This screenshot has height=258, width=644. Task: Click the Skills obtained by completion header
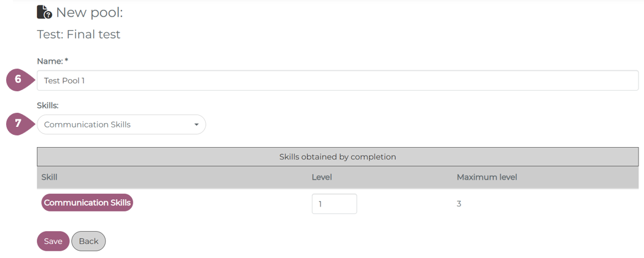pos(338,157)
